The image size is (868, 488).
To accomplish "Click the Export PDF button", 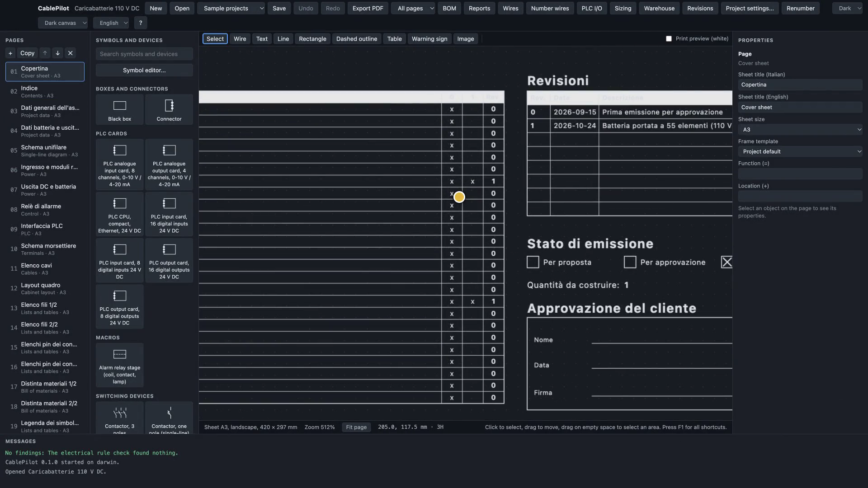I will pos(368,8).
